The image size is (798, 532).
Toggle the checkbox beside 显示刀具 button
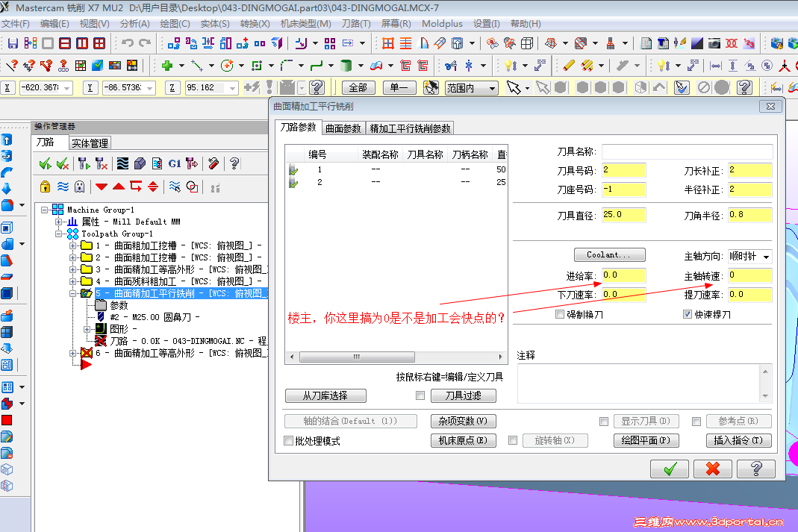click(604, 421)
